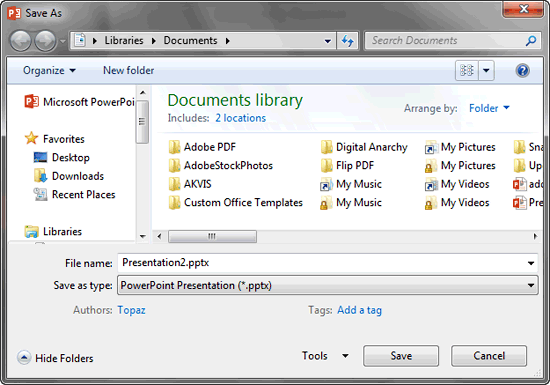
Task: Go forward with the Forward arrow button
Action: click(x=45, y=41)
